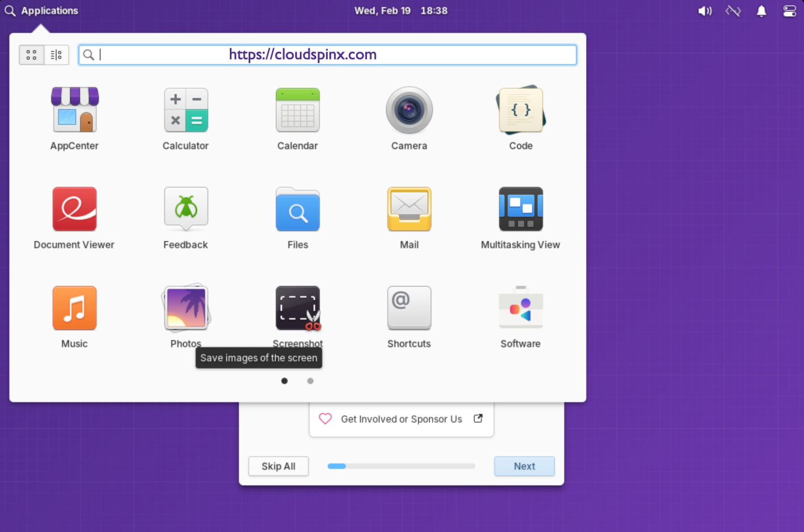Click the volume indicator in the panel
The image size is (804, 532).
(705, 10)
